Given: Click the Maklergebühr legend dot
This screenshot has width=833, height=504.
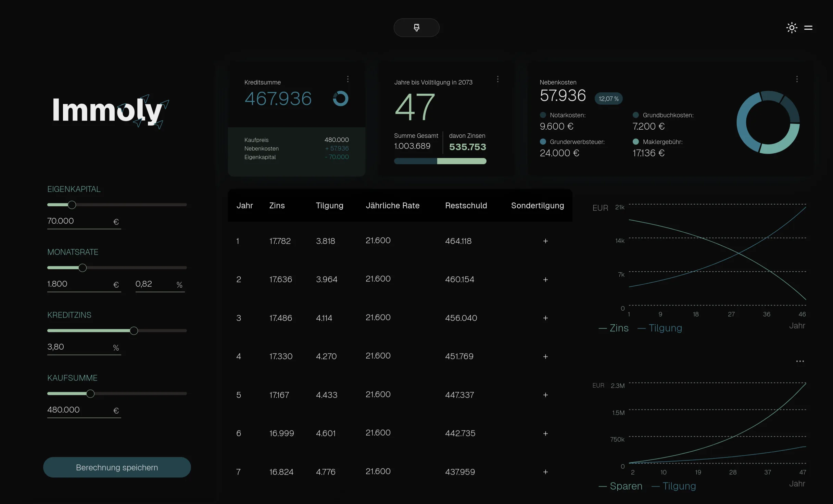Looking at the screenshot, I should (636, 142).
